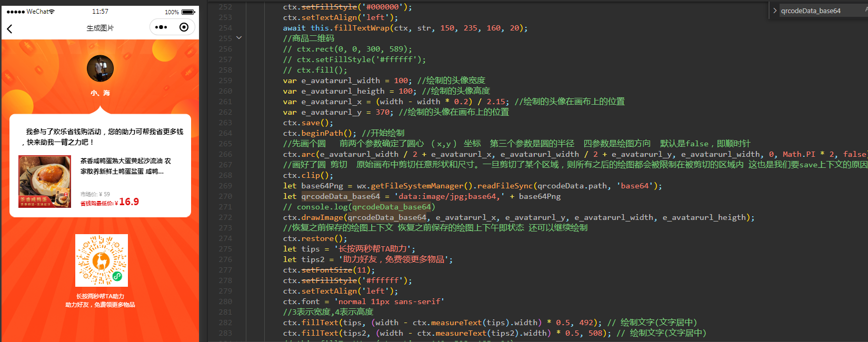Click the 助力好友，免费领更多物品 caption
The height and width of the screenshot is (342, 868).
[100, 305]
